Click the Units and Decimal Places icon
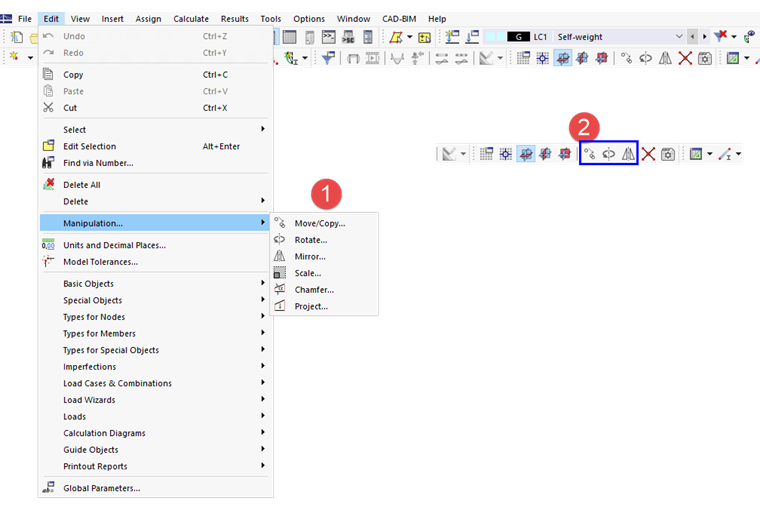760x514 pixels. pos(48,245)
